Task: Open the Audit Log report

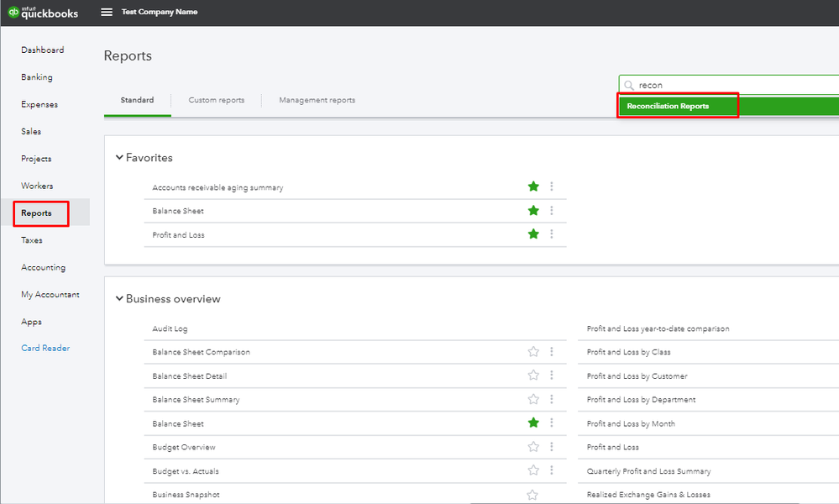Action: (170, 328)
